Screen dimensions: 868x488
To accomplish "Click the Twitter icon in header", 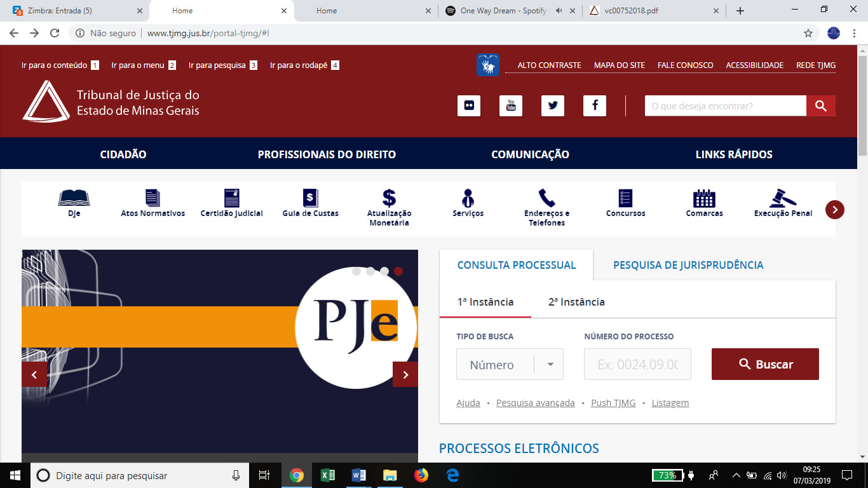I will coord(552,105).
